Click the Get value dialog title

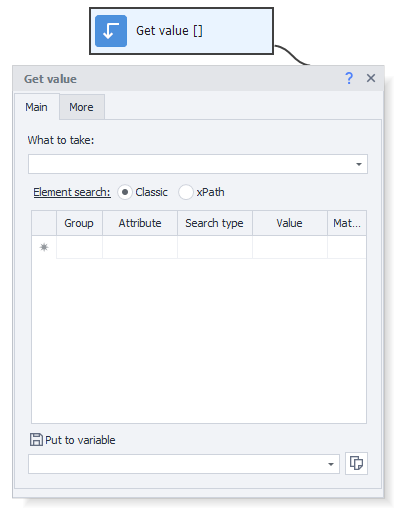click(50, 79)
